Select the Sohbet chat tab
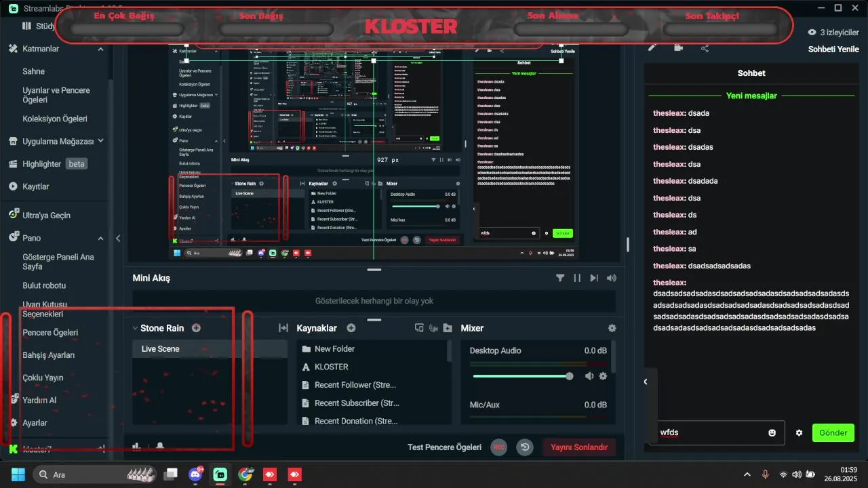This screenshot has width=868, height=488. (751, 73)
